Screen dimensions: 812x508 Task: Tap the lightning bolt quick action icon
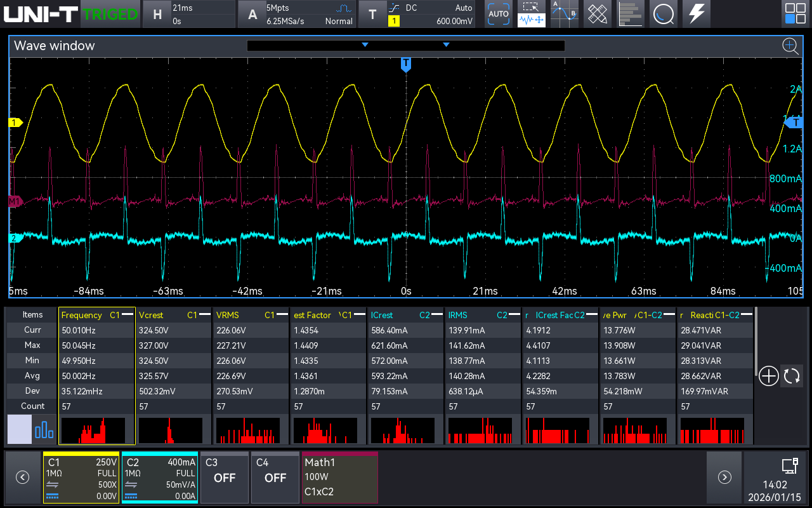697,13
